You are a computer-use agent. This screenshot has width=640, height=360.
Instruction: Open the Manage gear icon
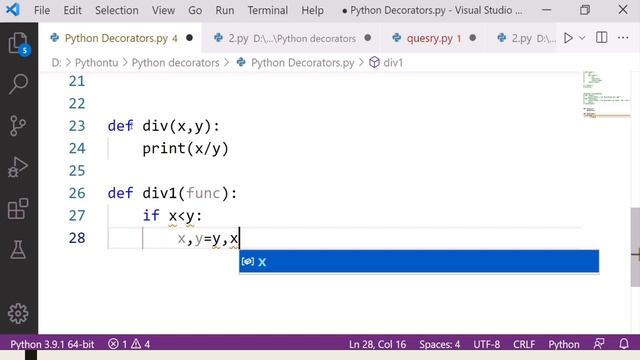(18, 313)
